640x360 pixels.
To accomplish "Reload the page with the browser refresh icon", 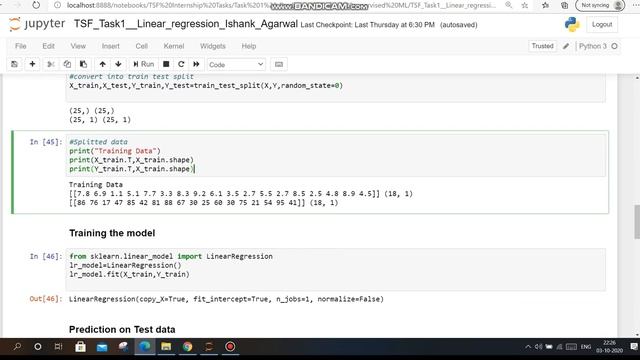I will point(36,5).
